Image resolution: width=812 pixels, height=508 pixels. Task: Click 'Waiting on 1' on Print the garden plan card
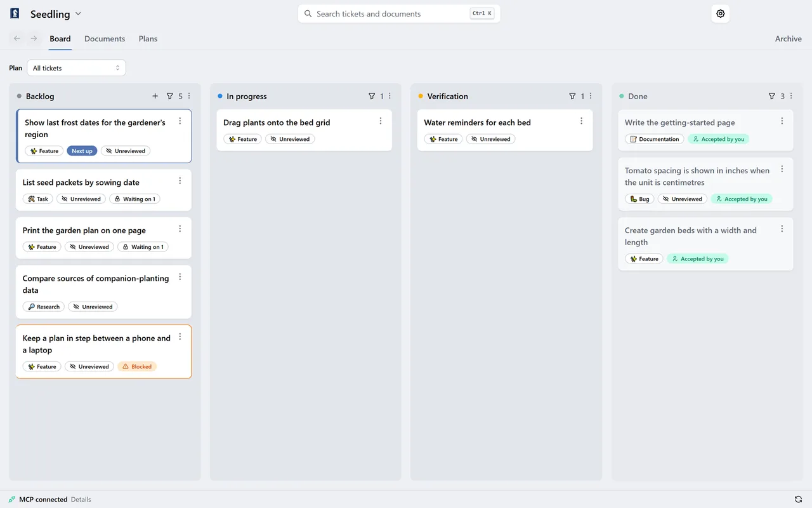tap(143, 247)
